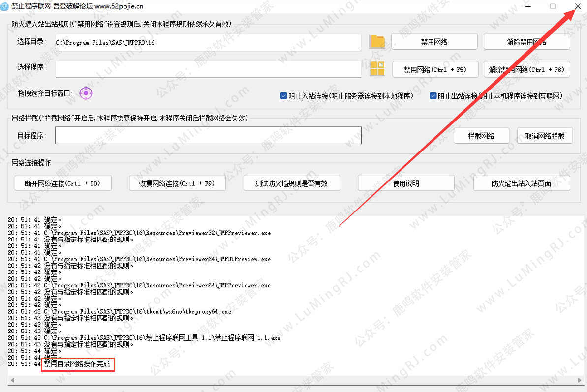Open 防火墙出站入站页面

(x=521, y=183)
